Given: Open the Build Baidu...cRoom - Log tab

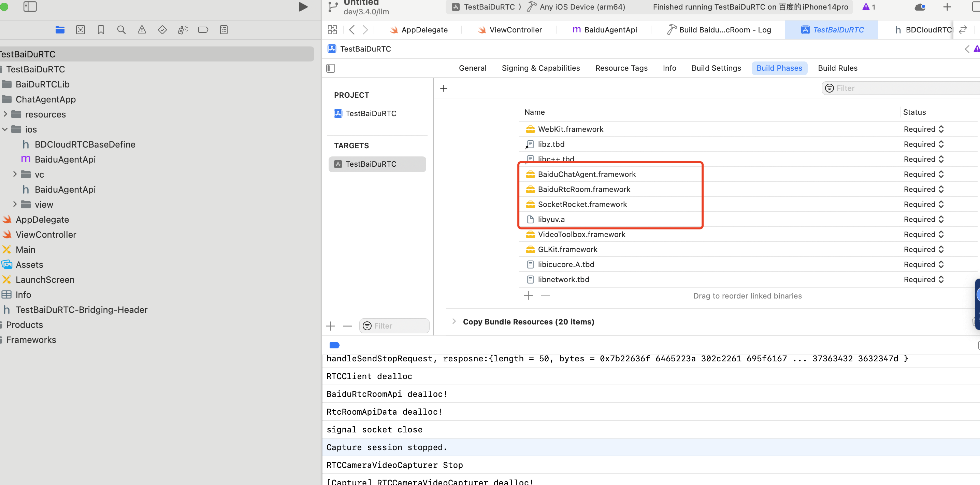Looking at the screenshot, I should click(x=719, y=30).
